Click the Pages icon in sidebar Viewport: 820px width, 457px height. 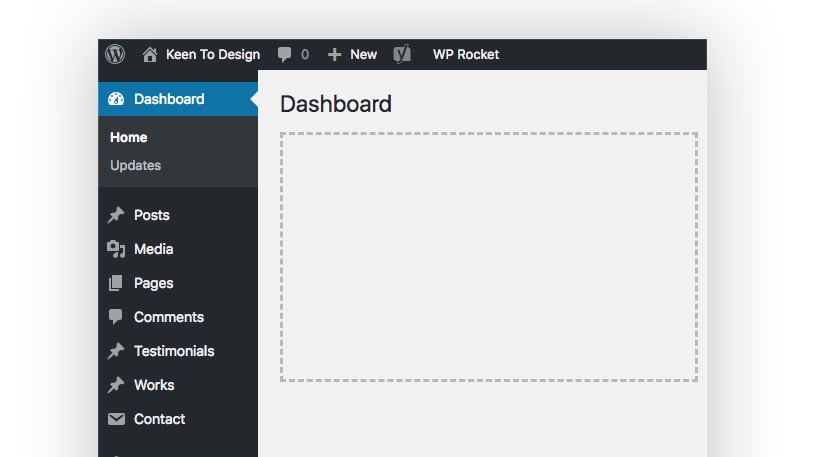click(116, 283)
